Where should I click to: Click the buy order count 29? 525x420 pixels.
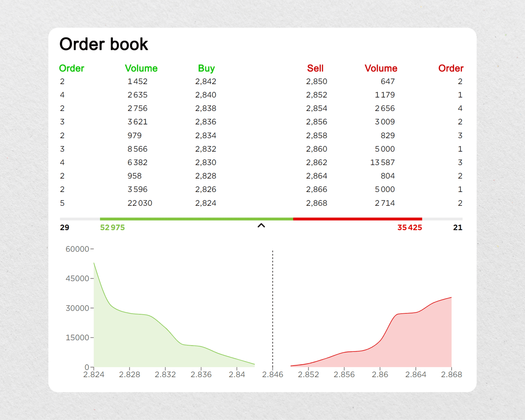[64, 227]
